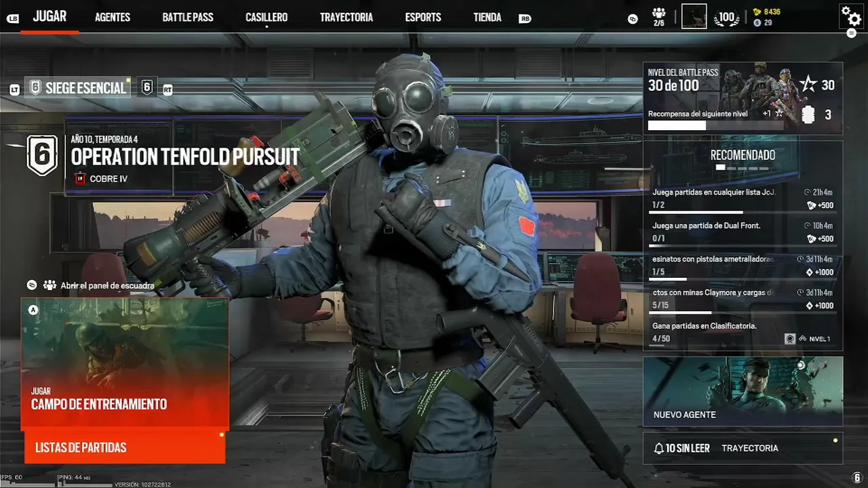Open the settings gear icon
This screenshot has width=868, height=488.
click(x=851, y=15)
